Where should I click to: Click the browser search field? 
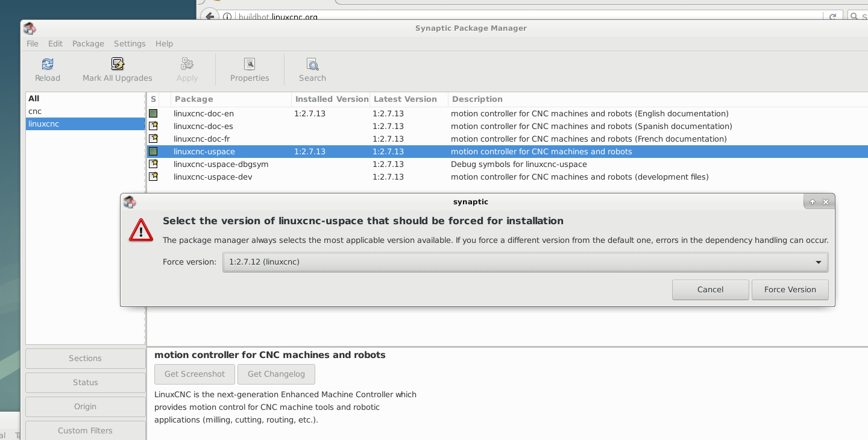(x=857, y=16)
